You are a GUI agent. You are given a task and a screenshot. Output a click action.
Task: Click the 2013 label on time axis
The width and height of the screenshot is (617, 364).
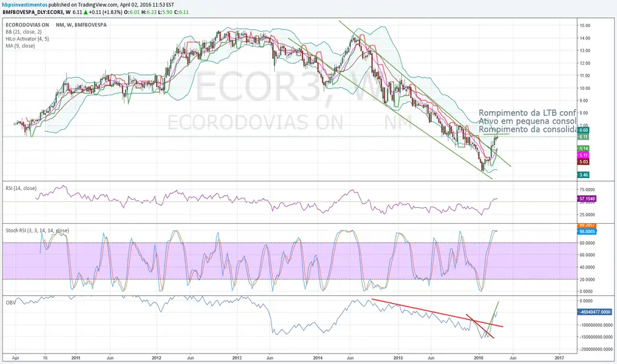coord(237,358)
